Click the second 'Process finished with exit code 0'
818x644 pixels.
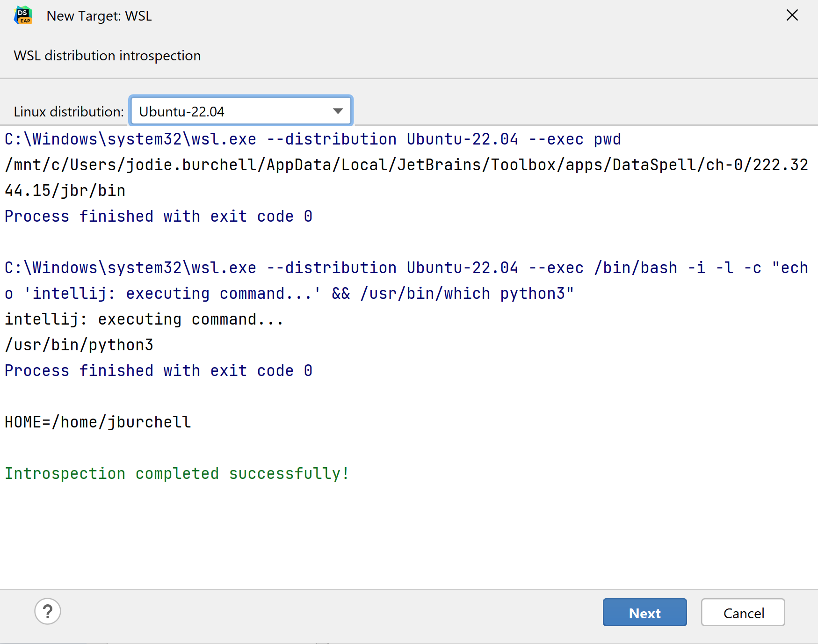tap(159, 371)
